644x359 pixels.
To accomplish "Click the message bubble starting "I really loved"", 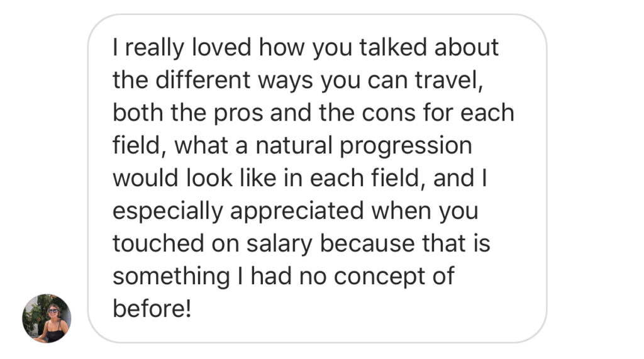I will pyautogui.click(x=317, y=179).
